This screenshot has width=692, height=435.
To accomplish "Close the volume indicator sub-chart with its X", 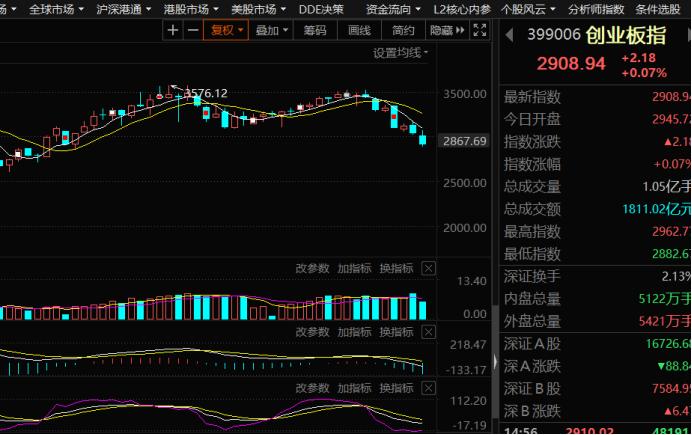I will pyautogui.click(x=428, y=268).
